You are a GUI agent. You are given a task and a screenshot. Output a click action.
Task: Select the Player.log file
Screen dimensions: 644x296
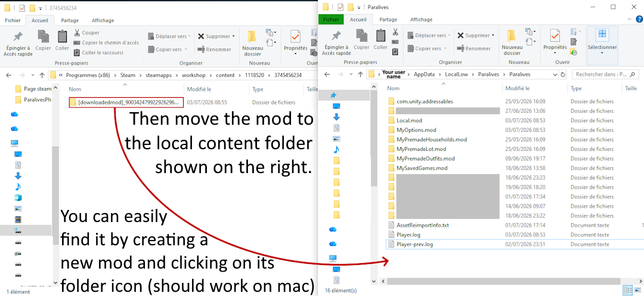click(x=407, y=235)
